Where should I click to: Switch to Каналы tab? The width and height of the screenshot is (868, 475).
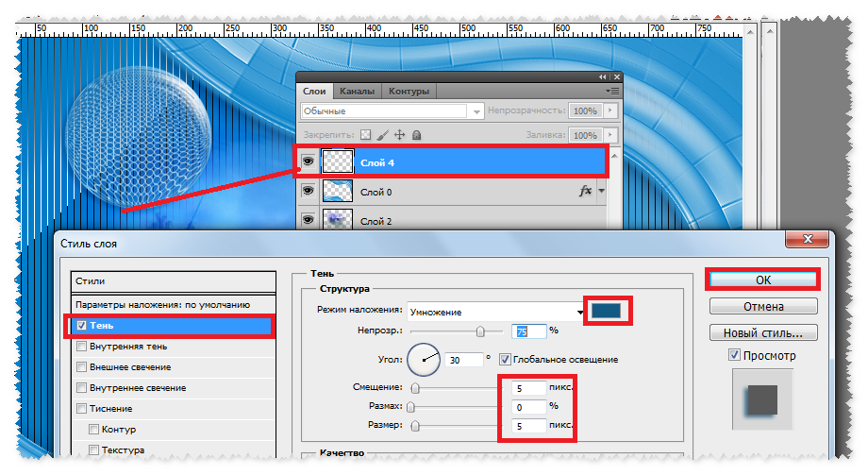coord(357,91)
